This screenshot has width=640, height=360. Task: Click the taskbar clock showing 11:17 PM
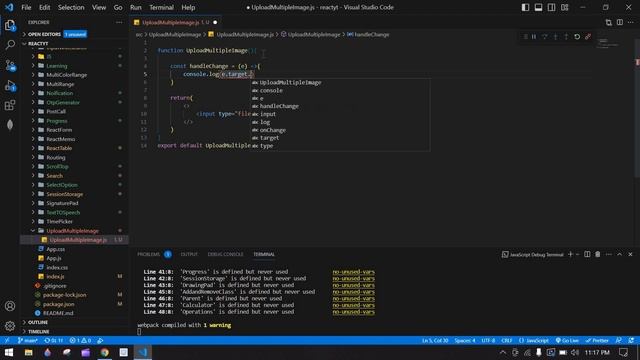coord(597,352)
